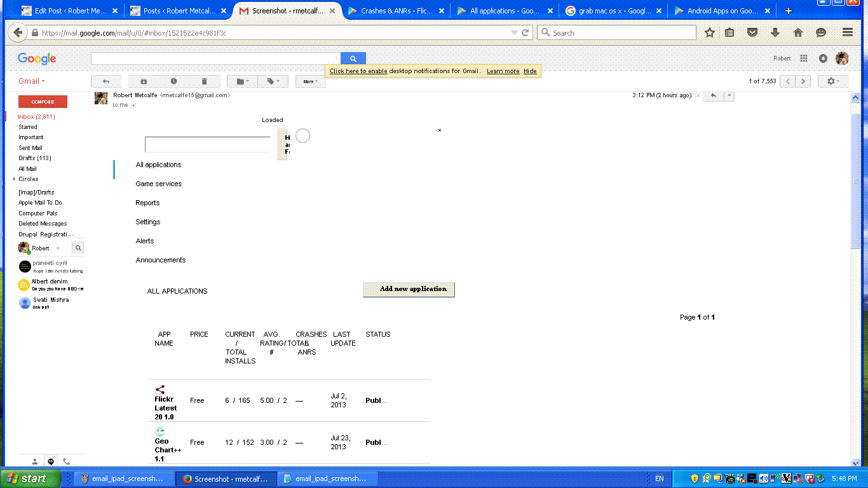
Task: Open chat with praneeti cyril
Action: [51, 266]
